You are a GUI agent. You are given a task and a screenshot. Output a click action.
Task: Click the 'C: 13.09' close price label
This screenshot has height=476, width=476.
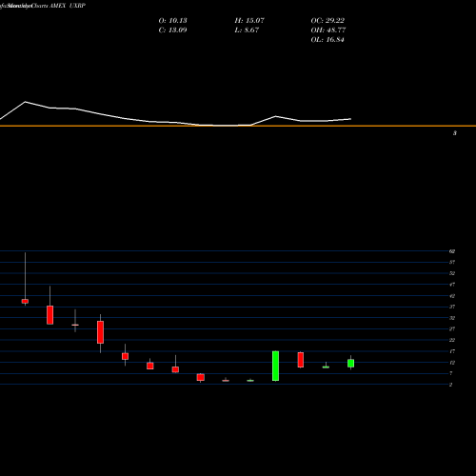tap(172, 30)
